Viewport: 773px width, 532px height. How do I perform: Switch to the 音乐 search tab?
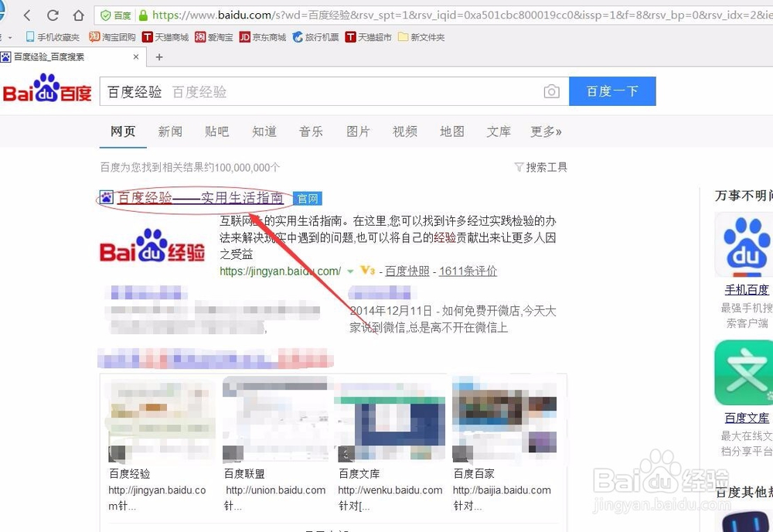point(311,131)
